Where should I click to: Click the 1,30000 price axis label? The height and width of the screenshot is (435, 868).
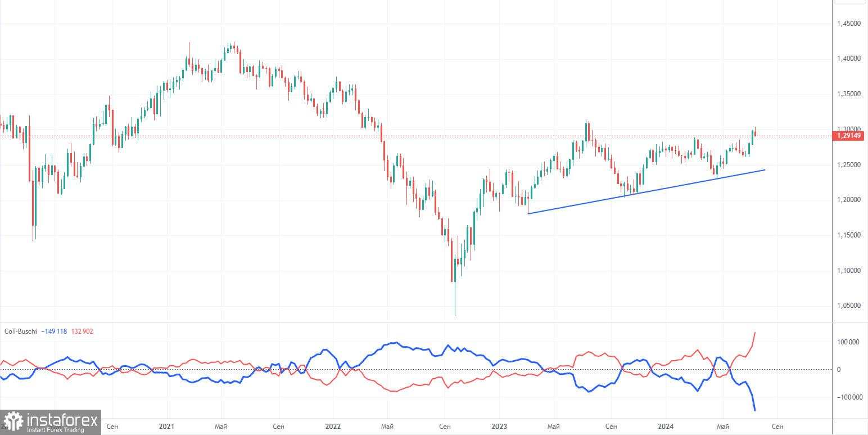click(849, 129)
